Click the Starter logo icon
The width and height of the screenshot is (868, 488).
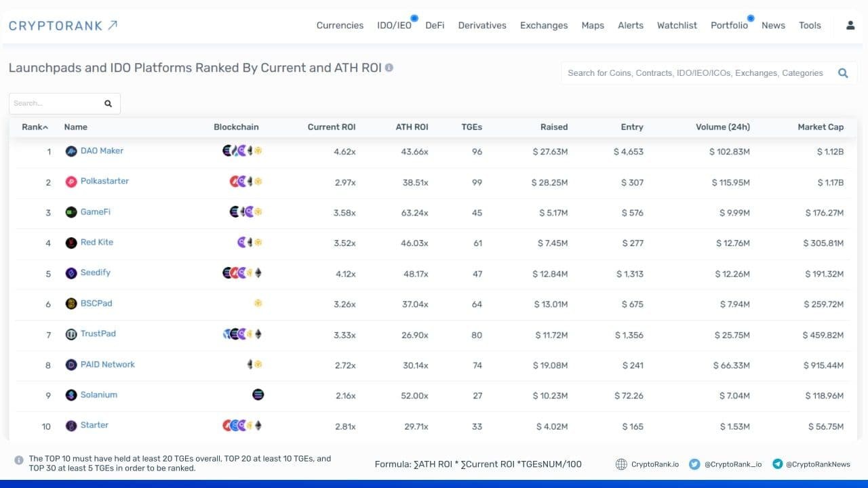point(71,426)
